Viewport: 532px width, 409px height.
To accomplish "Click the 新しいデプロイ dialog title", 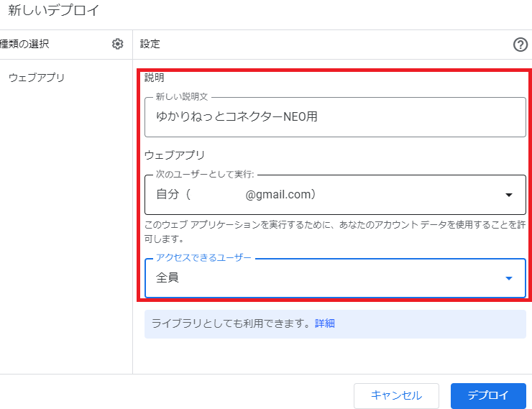I will [x=54, y=10].
